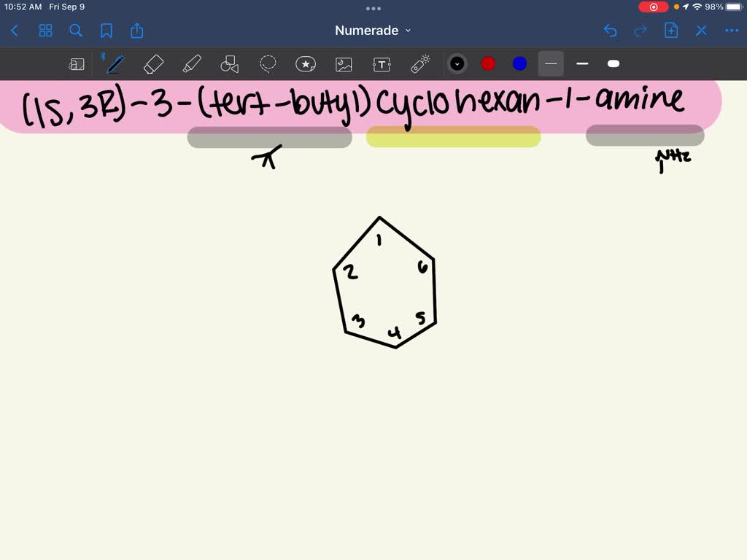747x560 pixels.
Task: Select the Text box tool
Action: pyautogui.click(x=382, y=64)
